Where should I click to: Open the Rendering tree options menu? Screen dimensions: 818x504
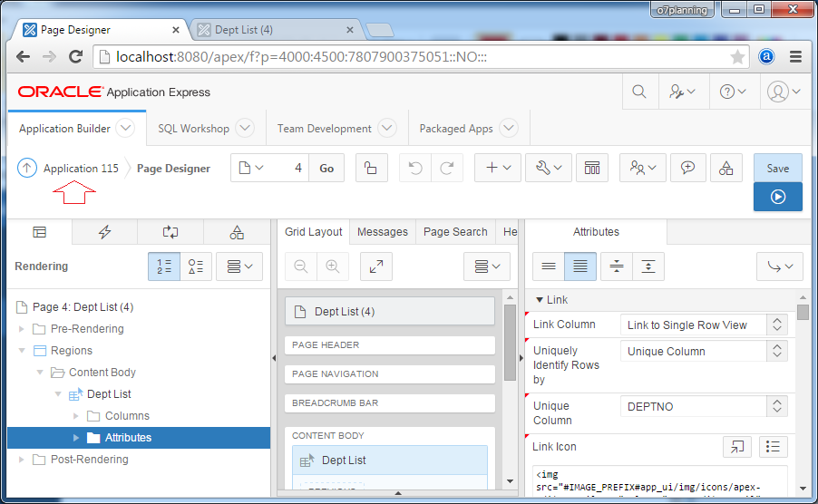[x=239, y=267]
